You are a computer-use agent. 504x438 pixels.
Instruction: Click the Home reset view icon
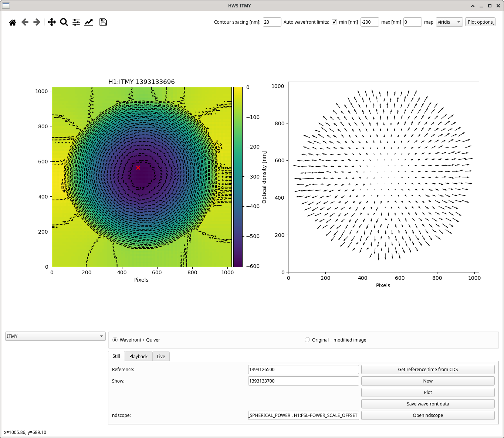(13, 22)
